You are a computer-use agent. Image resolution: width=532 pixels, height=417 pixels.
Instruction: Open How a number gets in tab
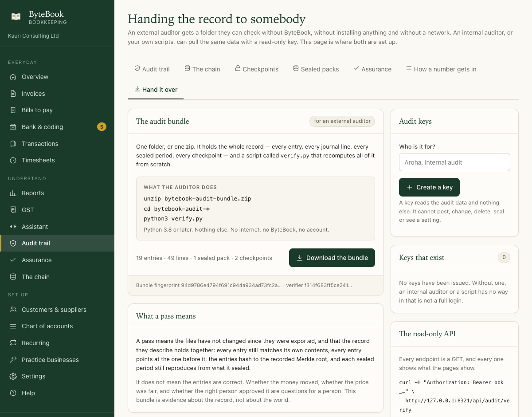441,69
